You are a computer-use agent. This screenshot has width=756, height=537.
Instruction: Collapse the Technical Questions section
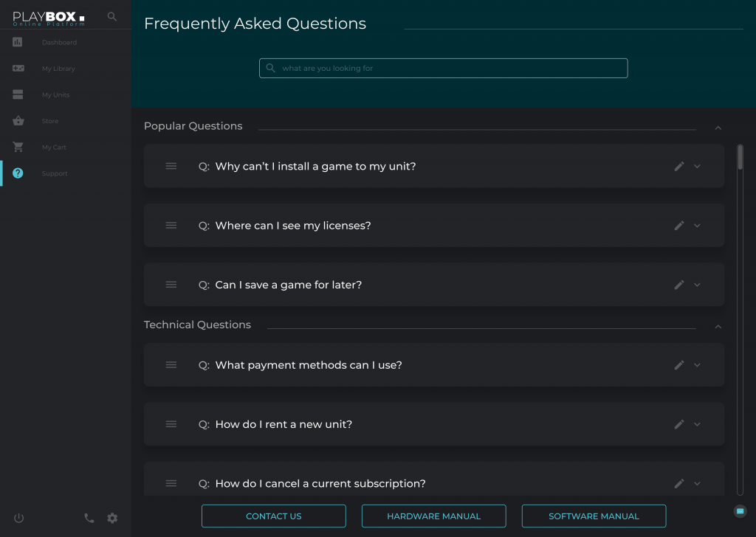coord(718,325)
